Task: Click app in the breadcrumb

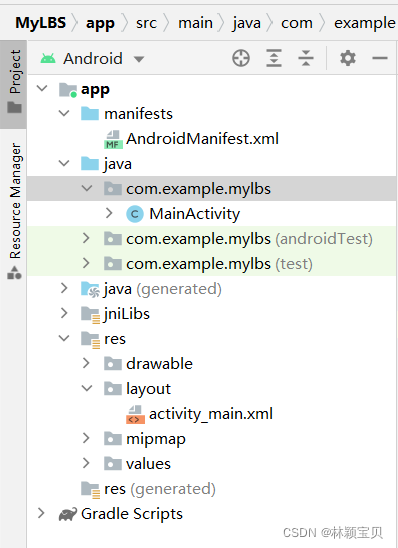Action: click(100, 24)
